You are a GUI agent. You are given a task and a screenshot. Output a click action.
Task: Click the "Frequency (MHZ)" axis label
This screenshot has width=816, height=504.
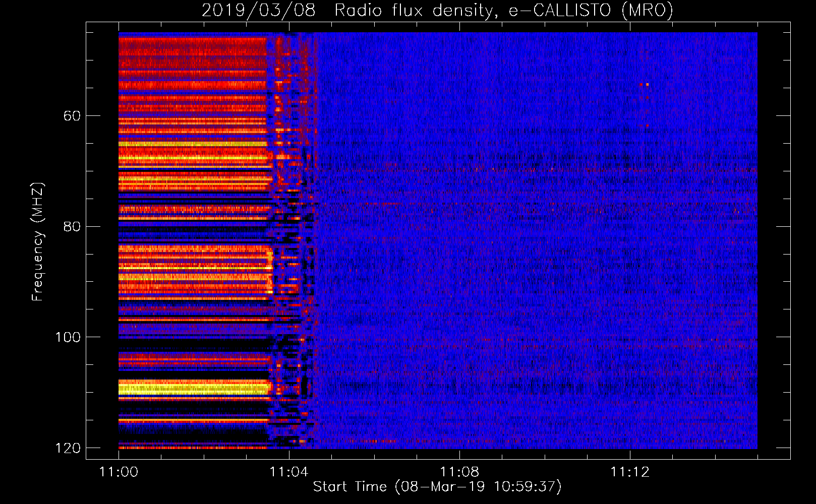click(x=38, y=241)
